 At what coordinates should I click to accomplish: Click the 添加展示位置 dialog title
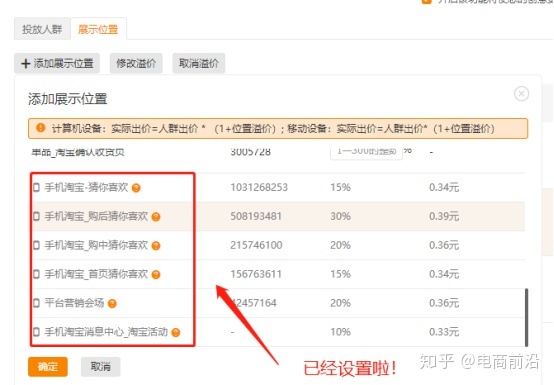(x=67, y=99)
